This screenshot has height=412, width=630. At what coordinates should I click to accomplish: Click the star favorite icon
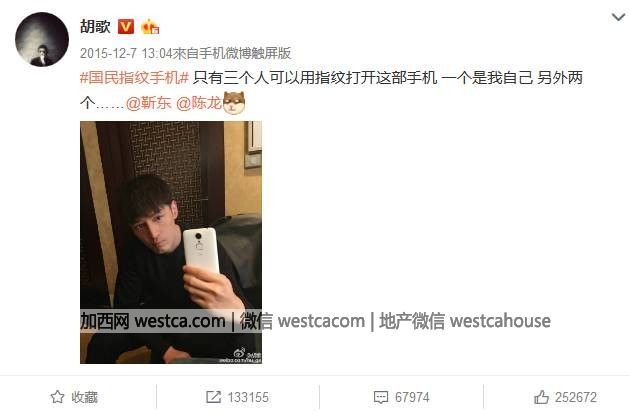[x=57, y=397]
